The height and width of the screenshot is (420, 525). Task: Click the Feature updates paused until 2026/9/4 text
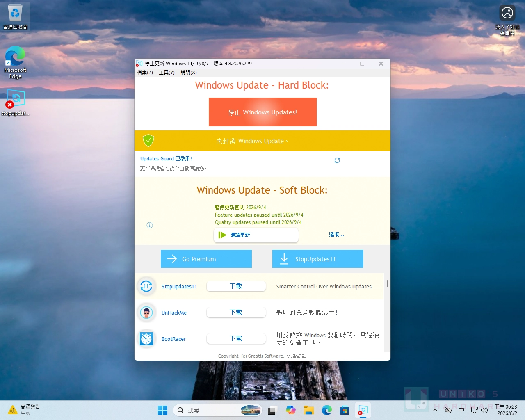(259, 215)
